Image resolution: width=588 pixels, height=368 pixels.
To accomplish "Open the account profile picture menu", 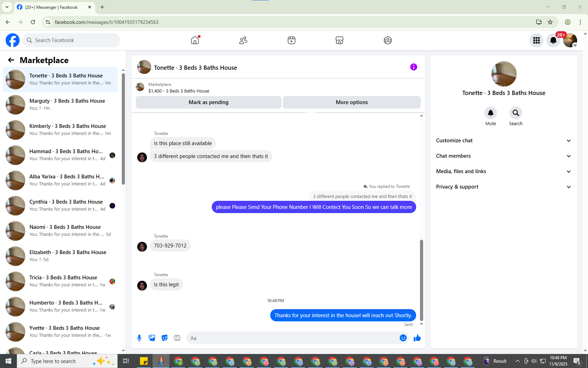I will [570, 40].
